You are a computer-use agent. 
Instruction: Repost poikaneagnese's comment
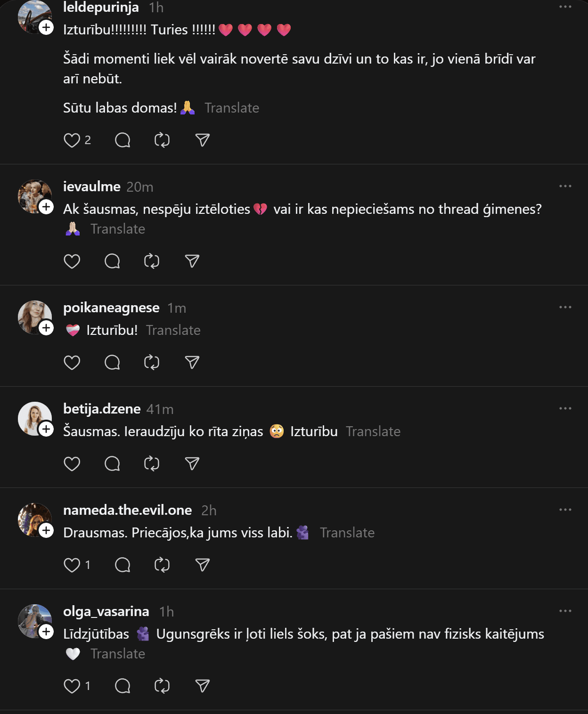[x=152, y=363]
